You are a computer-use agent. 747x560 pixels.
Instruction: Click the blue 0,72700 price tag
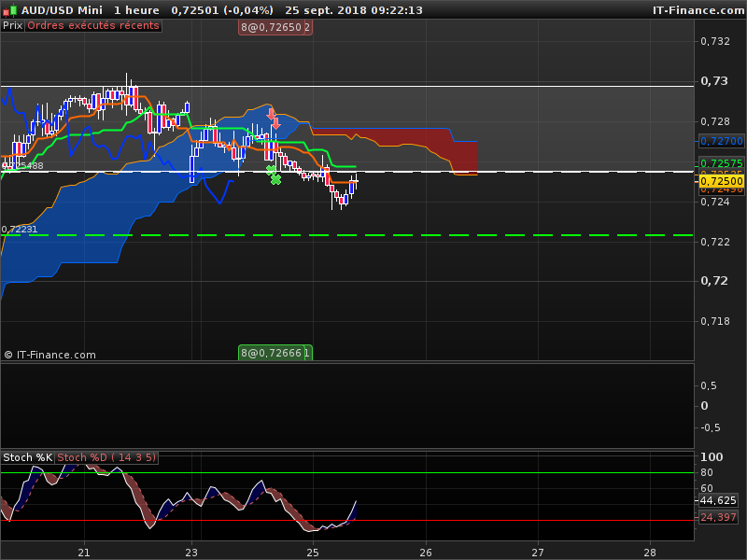point(722,141)
